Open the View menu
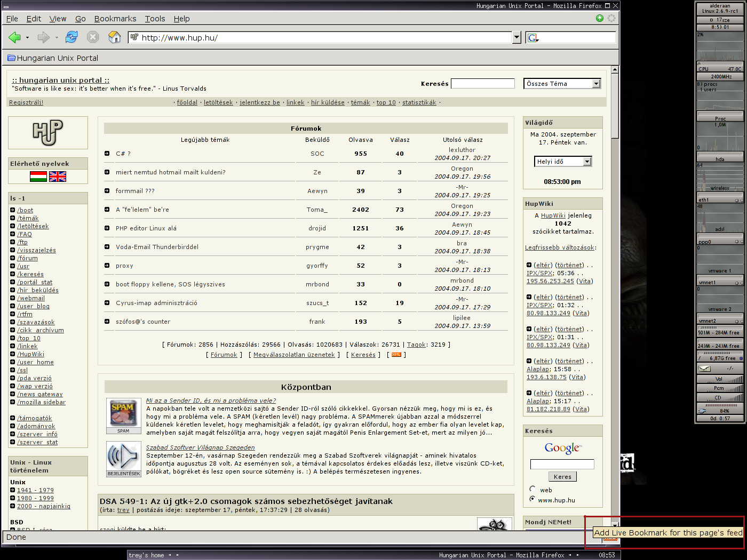 58,19
